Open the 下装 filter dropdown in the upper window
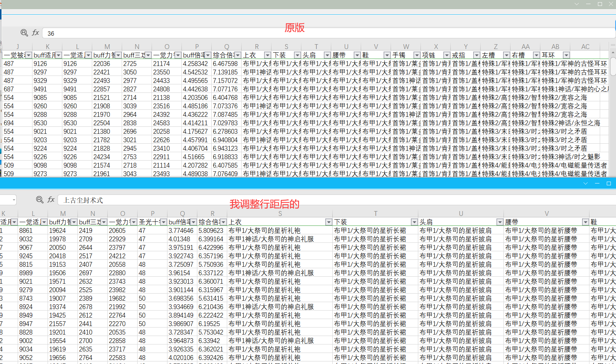 click(x=297, y=55)
